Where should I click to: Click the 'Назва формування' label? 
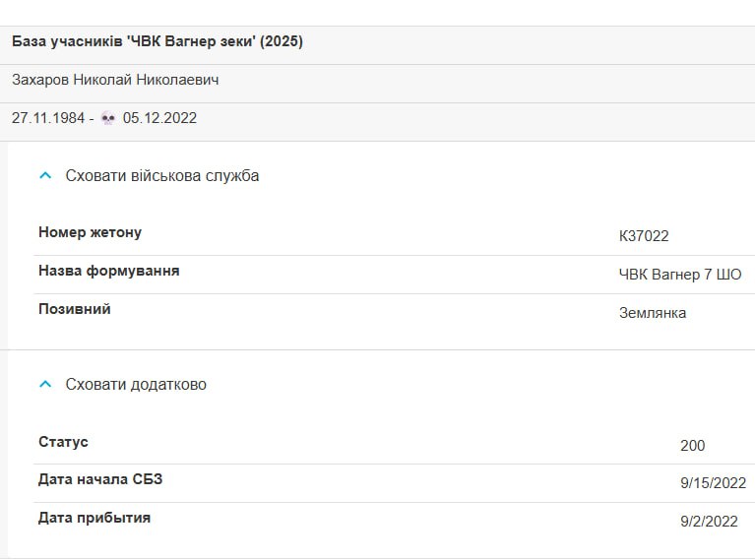coord(109,271)
